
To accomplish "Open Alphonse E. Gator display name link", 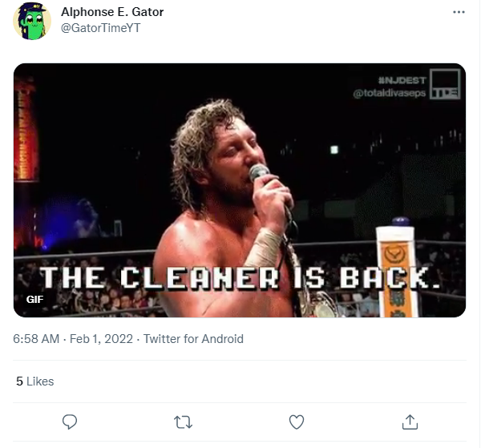I will 112,12.
